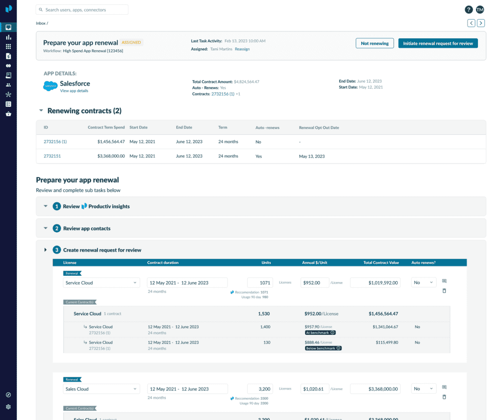This screenshot has width=504, height=420.
Task: Click the Reassign link
Action: click(x=242, y=49)
